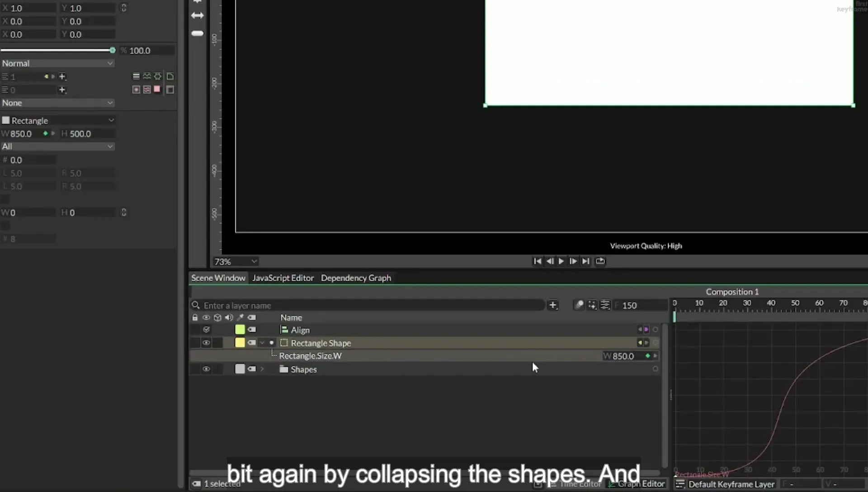Viewport: 868px width, 492px height.
Task: Toggle the loop playback icon
Action: 600,261
